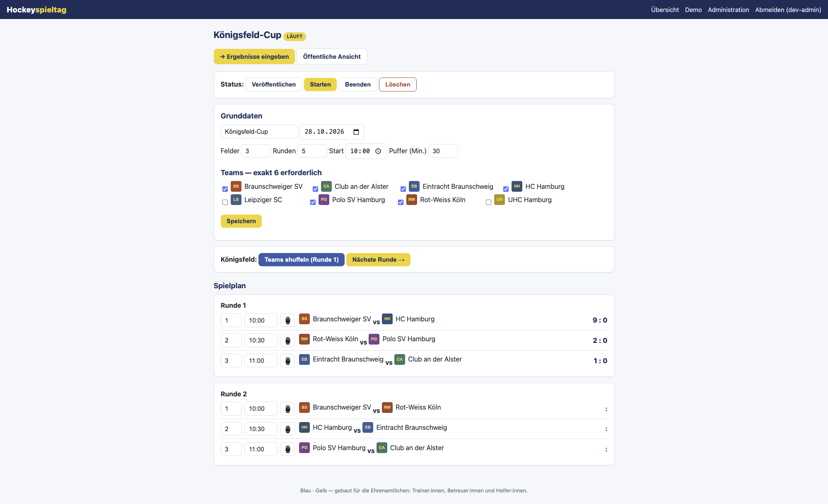The width and height of the screenshot is (828, 504).
Task: Click the HH badge beside HC Hamburg checkbox
Action: coord(517,186)
